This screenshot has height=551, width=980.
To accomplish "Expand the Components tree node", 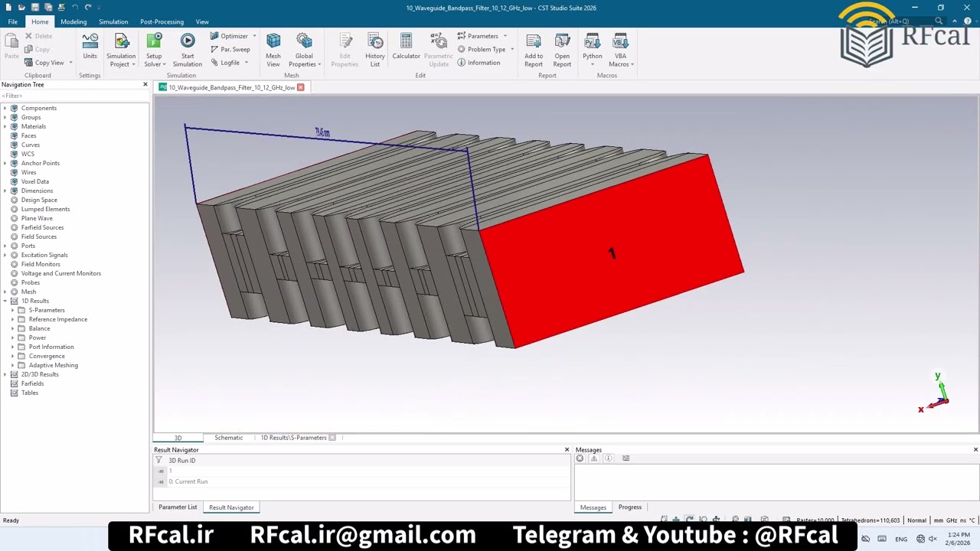I will pyautogui.click(x=5, y=108).
